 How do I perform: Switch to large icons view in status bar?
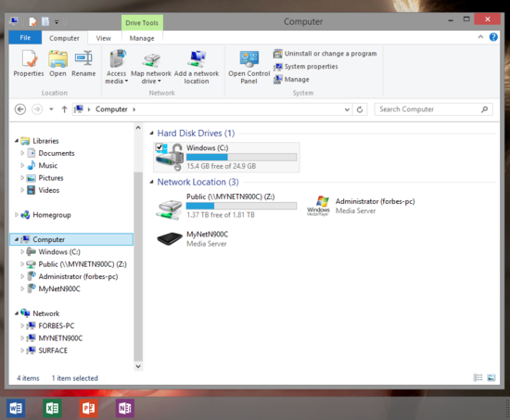[491, 377]
